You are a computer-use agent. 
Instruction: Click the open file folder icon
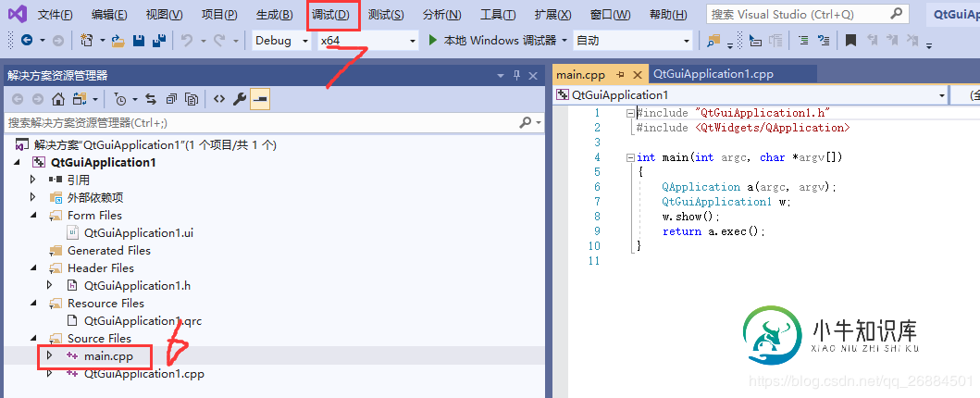(118, 41)
